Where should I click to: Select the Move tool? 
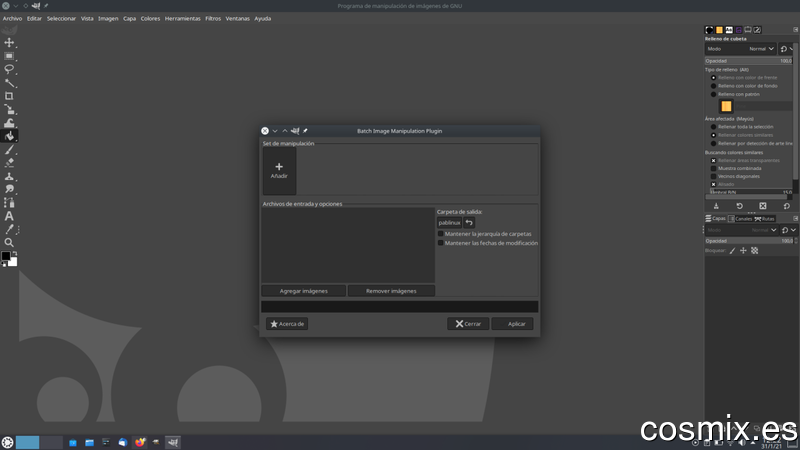pos(9,42)
